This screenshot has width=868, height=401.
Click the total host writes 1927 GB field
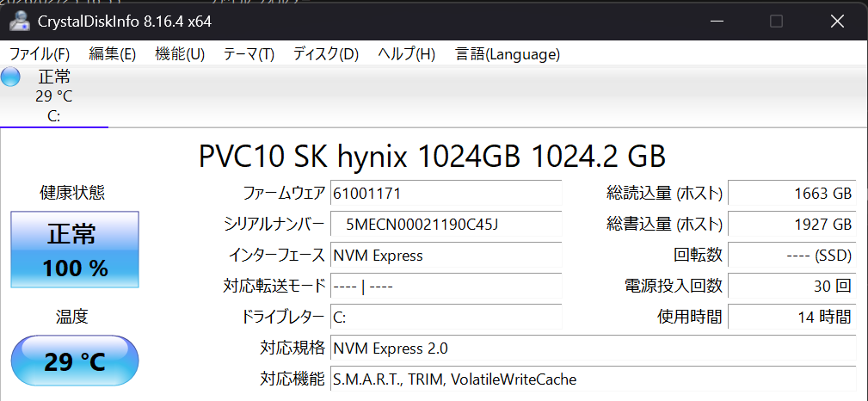click(791, 225)
